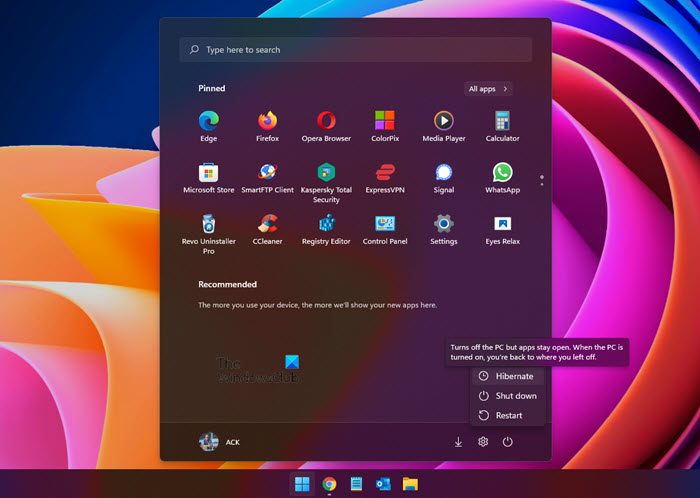The image size is (700, 498).
Task: Open Downloads folder icon in Start footer
Action: tap(458, 442)
